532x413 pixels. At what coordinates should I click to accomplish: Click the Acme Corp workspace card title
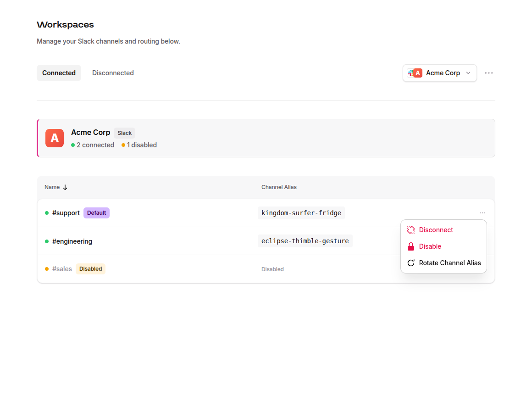click(91, 132)
